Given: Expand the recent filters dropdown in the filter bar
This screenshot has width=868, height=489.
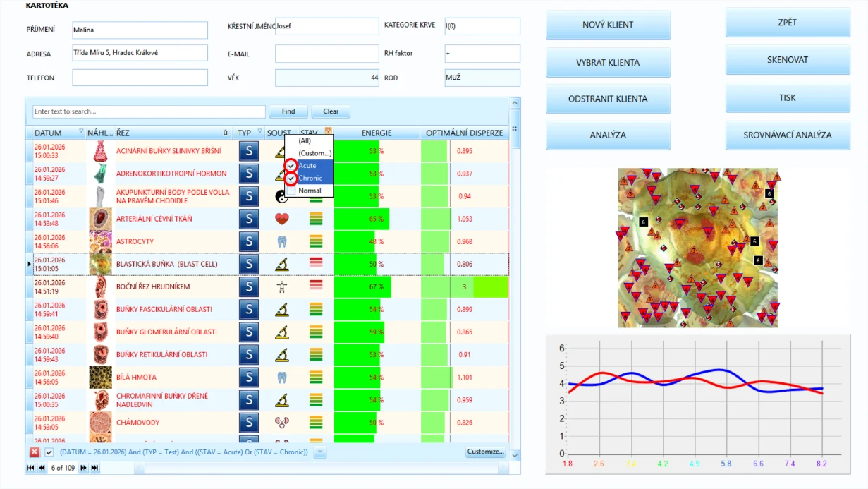Looking at the screenshot, I should (x=320, y=452).
